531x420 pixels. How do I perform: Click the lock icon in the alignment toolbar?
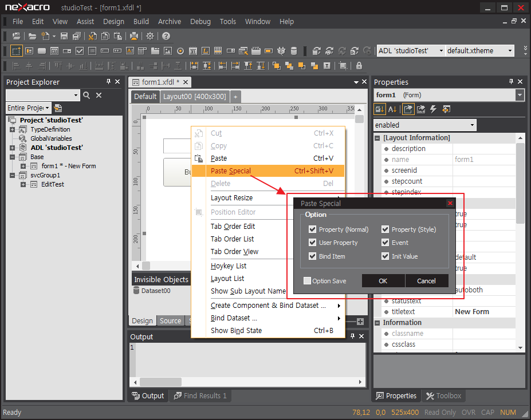(359, 66)
